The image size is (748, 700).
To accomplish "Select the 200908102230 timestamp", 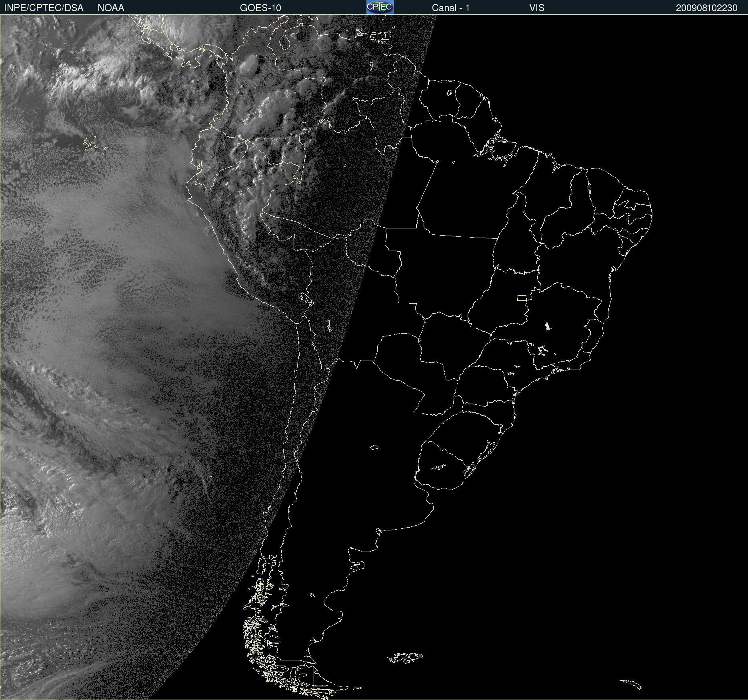I will coord(706,8).
